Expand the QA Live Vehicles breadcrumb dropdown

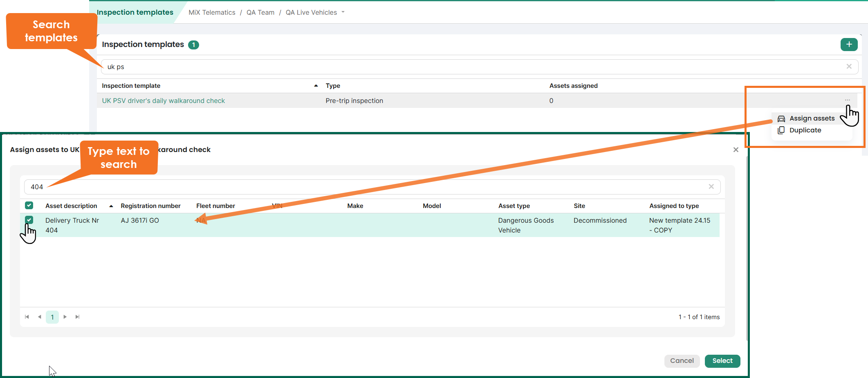(343, 12)
